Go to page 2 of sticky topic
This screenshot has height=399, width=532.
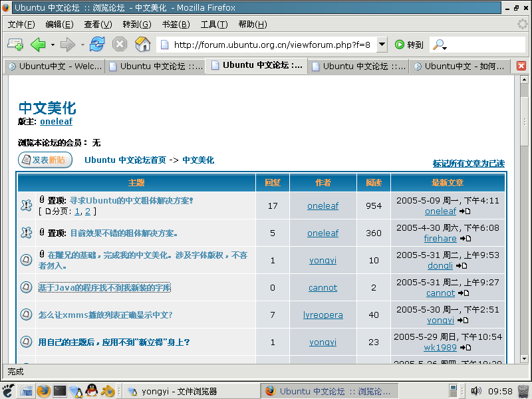(x=88, y=211)
